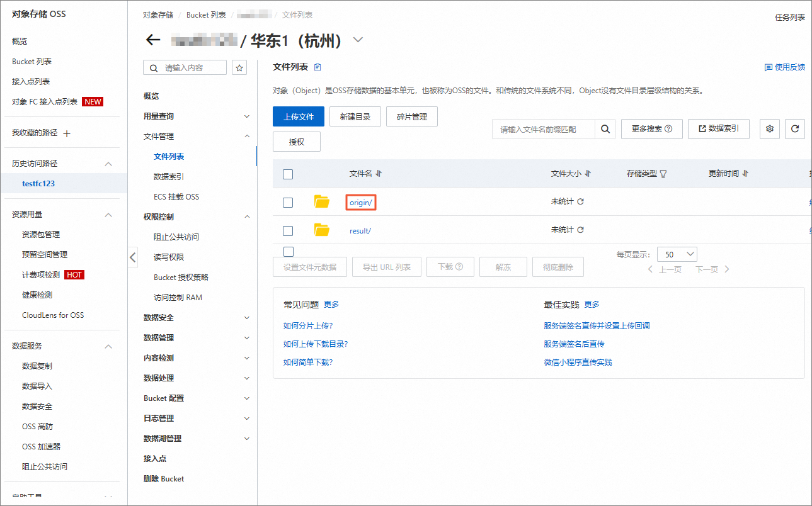Sort by 更新时间 column arrows
The width and height of the screenshot is (812, 506).
pyautogui.click(x=745, y=174)
